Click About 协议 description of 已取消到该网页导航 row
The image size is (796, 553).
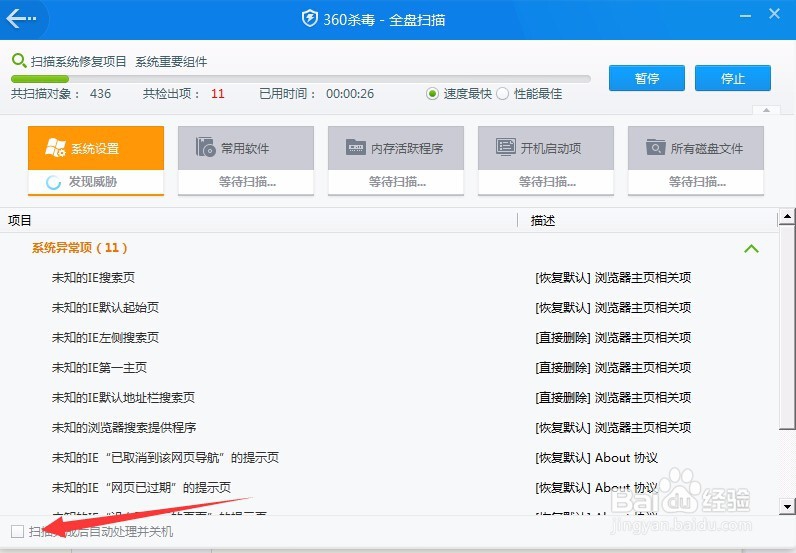click(596, 458)
